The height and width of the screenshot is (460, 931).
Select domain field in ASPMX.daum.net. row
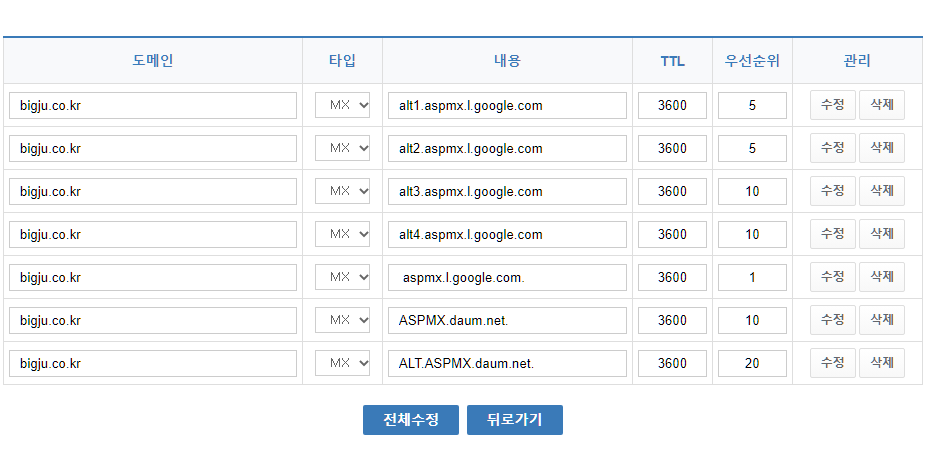(x=153, y=321)
